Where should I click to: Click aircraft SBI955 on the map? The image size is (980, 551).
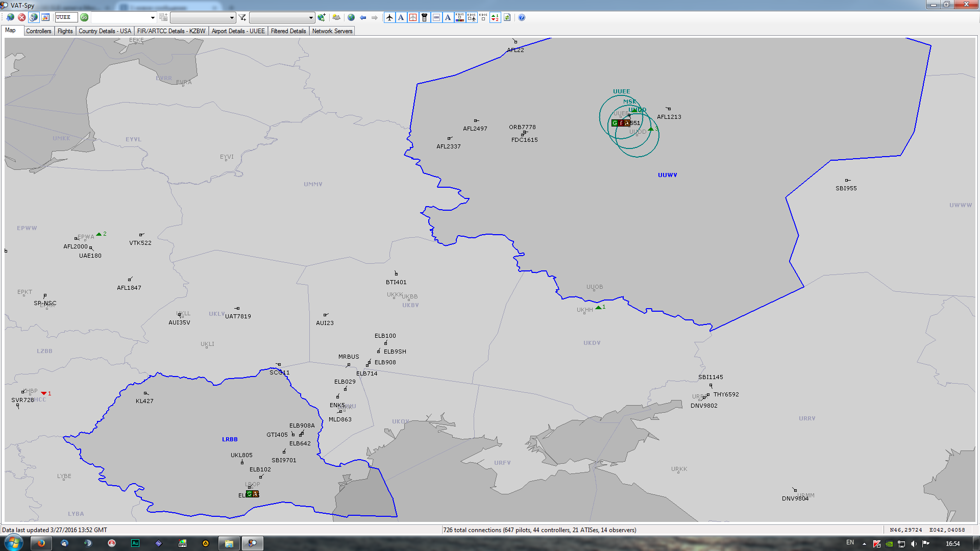tap(847, 180)
